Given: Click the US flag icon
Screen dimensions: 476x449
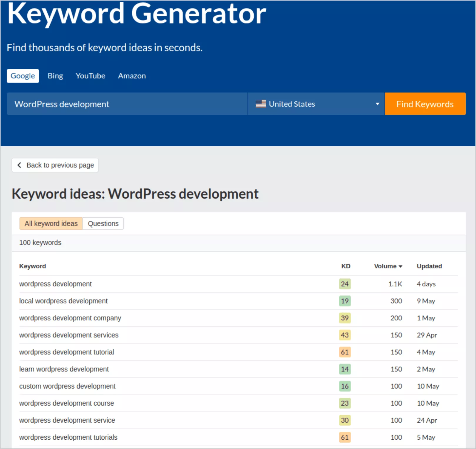Looking at the screenshot, I should tap(261, 104).
